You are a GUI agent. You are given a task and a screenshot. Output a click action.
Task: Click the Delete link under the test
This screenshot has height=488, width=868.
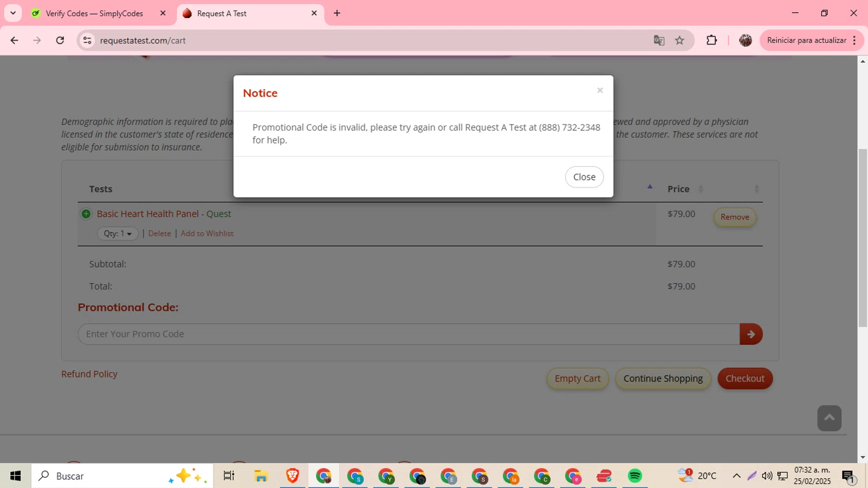tap(160, 234)
